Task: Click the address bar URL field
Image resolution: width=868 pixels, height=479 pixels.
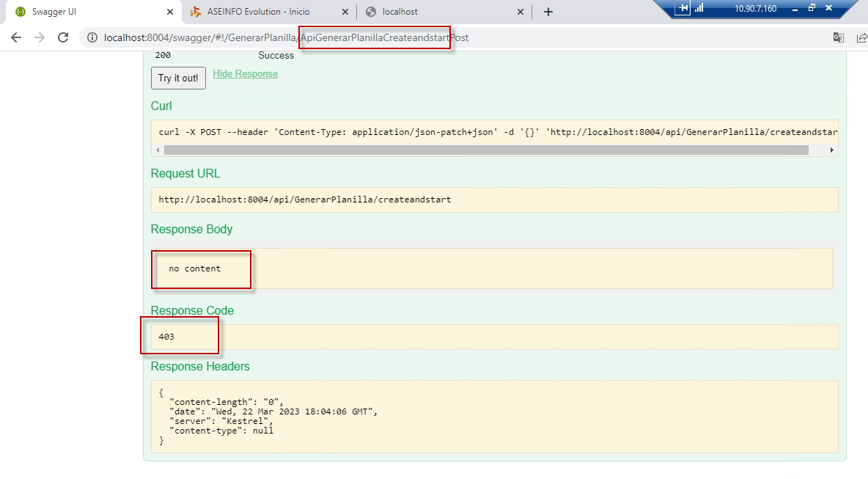Action: 454,37
